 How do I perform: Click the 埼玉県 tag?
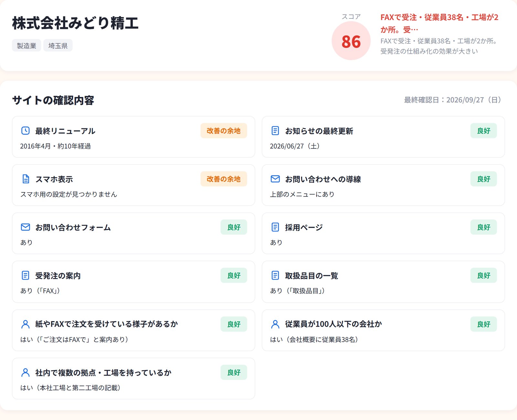(58, 46)
